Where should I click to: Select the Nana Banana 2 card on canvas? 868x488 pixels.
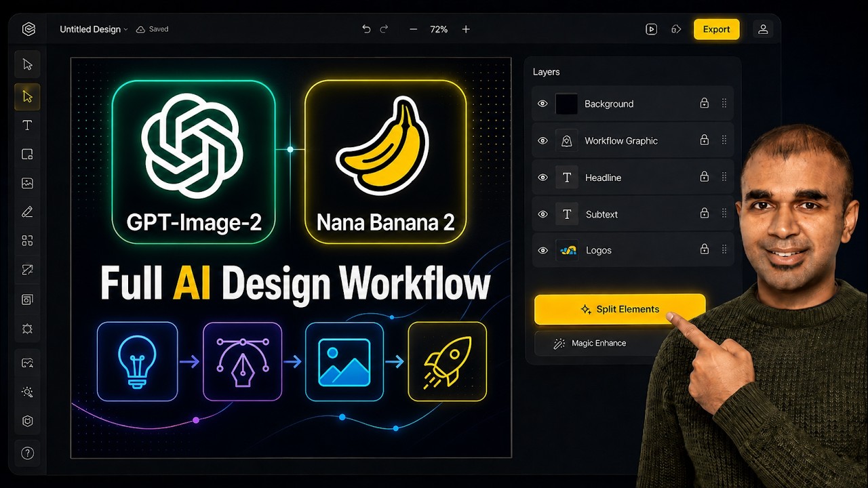click(385, 161)
